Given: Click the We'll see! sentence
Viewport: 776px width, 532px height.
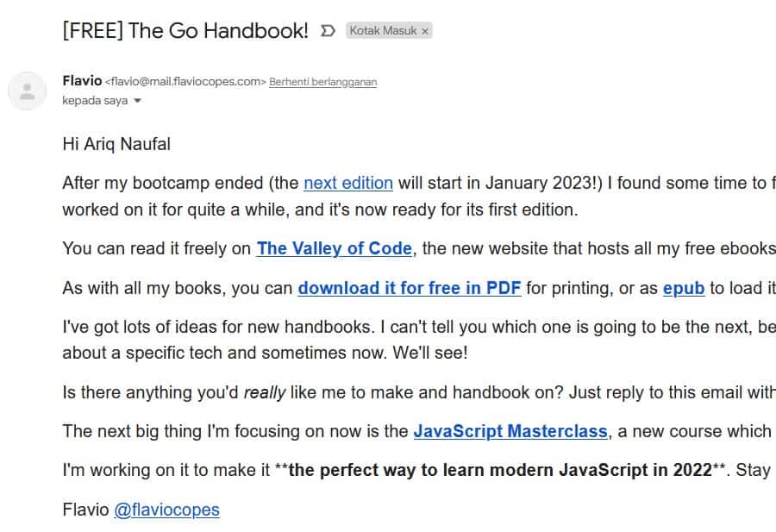Looking at the screenshot, I should coord(430,353).
